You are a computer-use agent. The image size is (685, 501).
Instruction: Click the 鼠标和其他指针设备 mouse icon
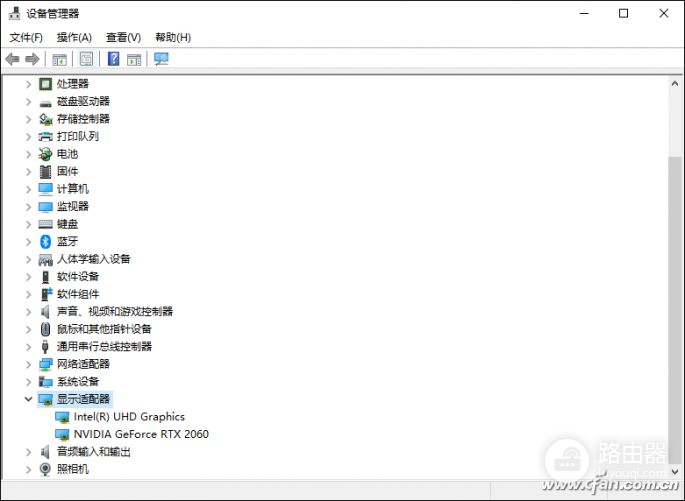pos(45,329)
